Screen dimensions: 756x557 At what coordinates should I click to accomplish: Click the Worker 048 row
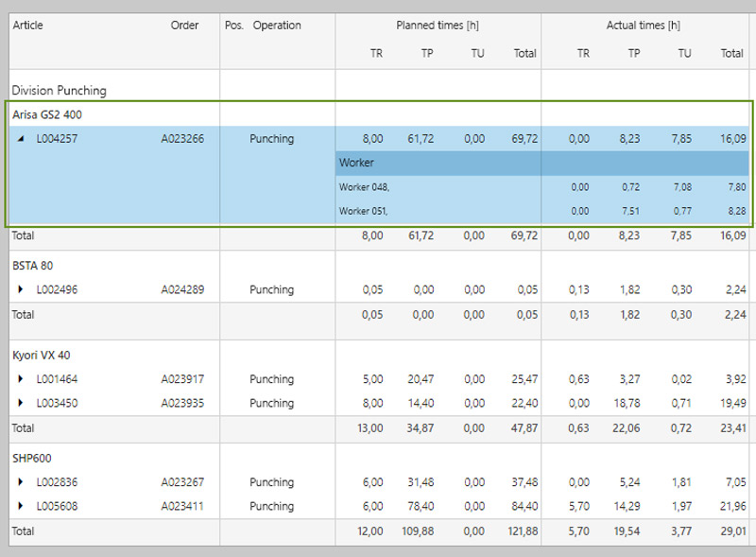(x=364, y=187)
